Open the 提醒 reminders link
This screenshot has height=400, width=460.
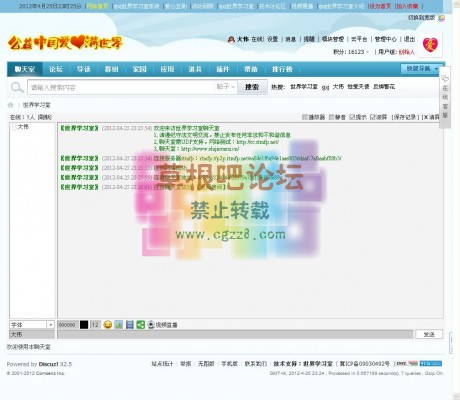309,39
